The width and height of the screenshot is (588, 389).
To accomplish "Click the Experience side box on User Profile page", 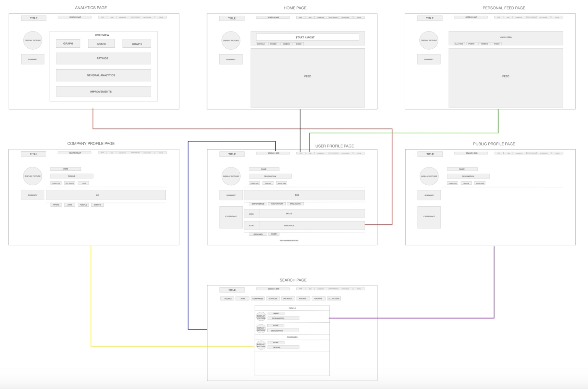I will click(231, 217).
